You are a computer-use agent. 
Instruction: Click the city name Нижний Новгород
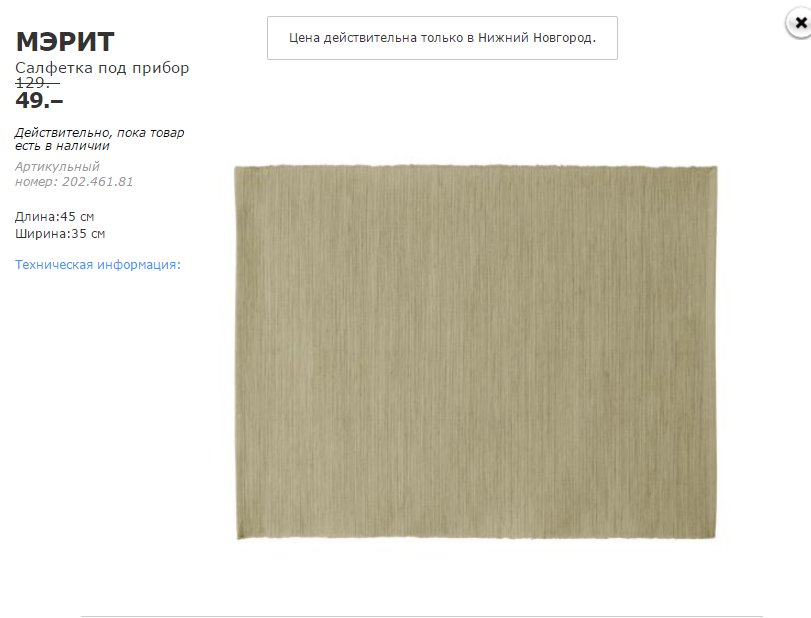[x=537, y=38]
